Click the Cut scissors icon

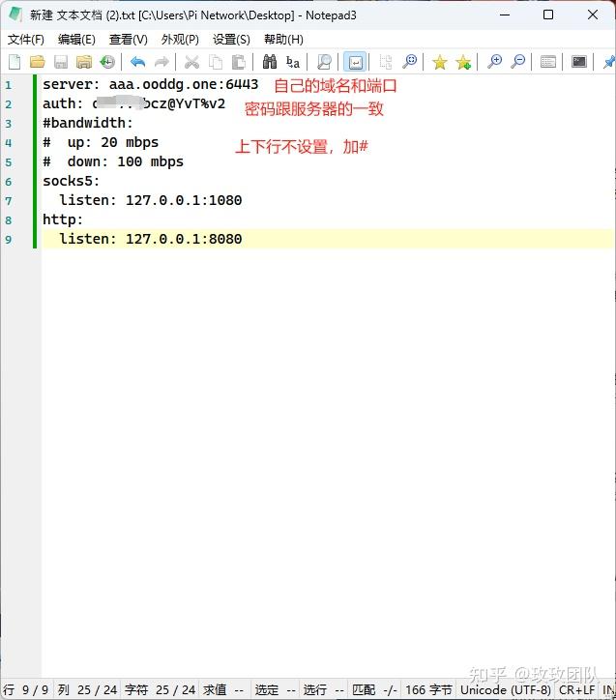[x=191, y=62]
